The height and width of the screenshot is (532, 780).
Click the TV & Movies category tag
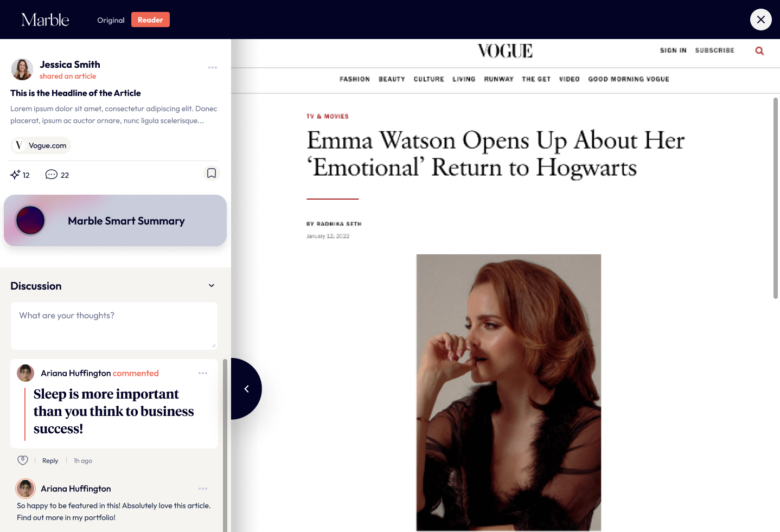tap(328, 117)
